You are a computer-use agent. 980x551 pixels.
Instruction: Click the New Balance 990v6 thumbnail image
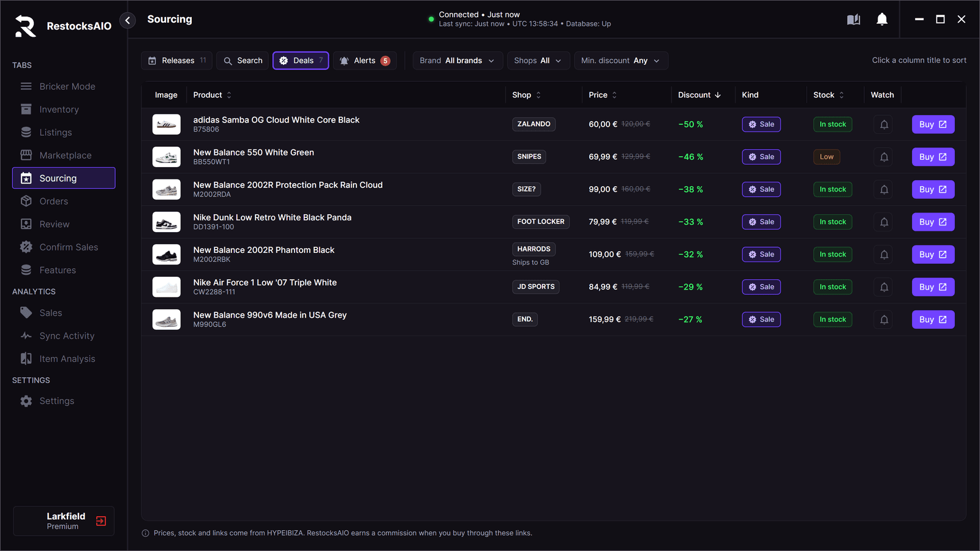coord(167,320)
